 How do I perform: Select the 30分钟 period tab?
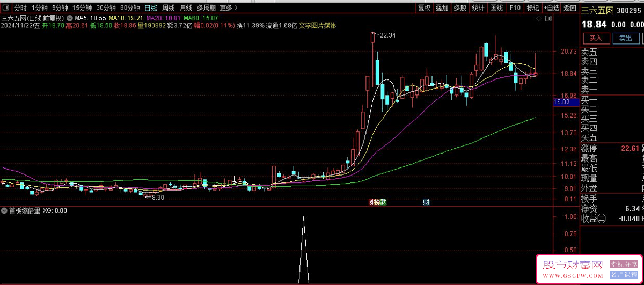coord(106,8)
